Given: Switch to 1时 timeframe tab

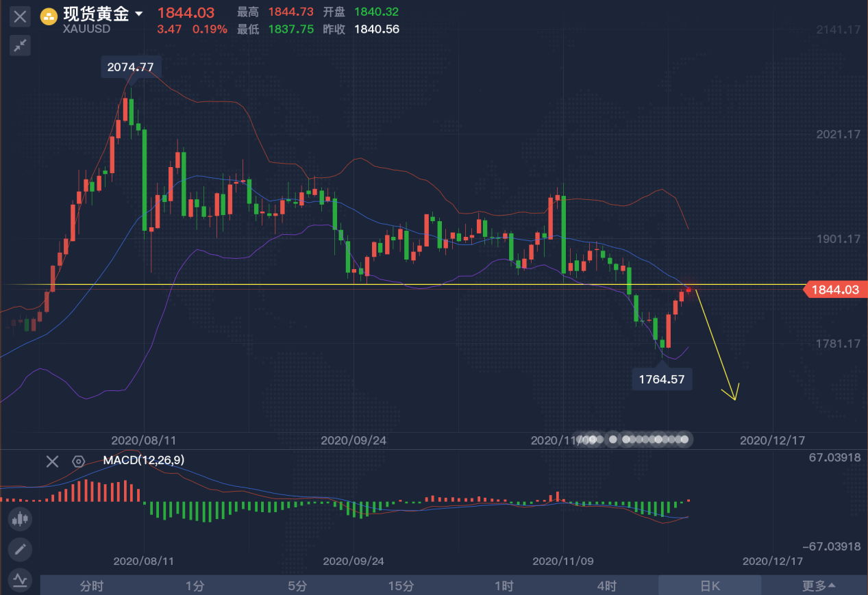Looking at the screenshot, I should (504, 585).
